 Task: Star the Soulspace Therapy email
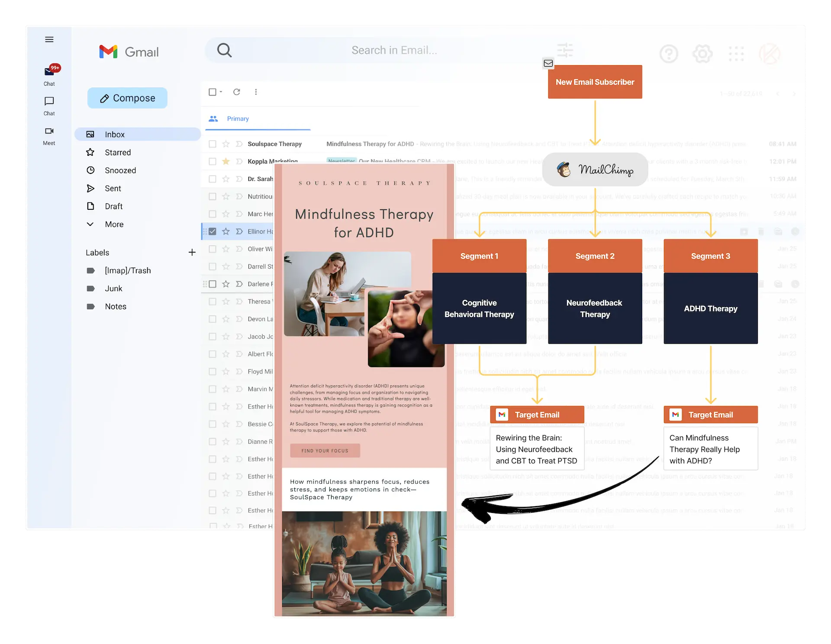pyautogui.click(x=226, y=144)
